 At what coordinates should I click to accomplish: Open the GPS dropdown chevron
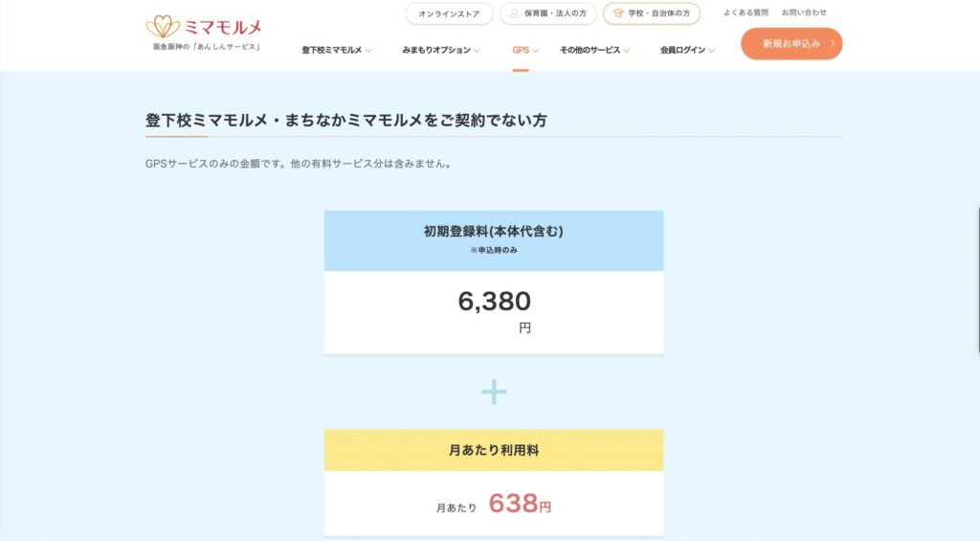click(536, 51)
